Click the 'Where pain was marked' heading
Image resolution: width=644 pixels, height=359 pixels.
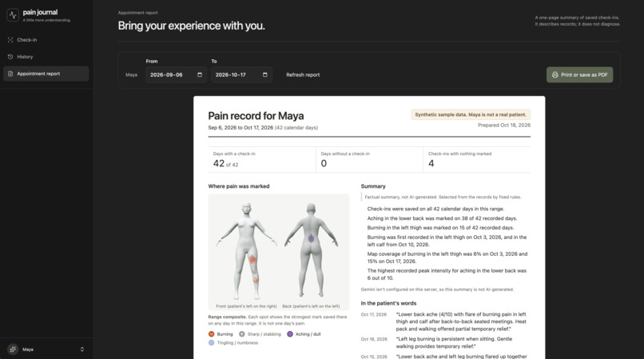[x=239, y=186]
